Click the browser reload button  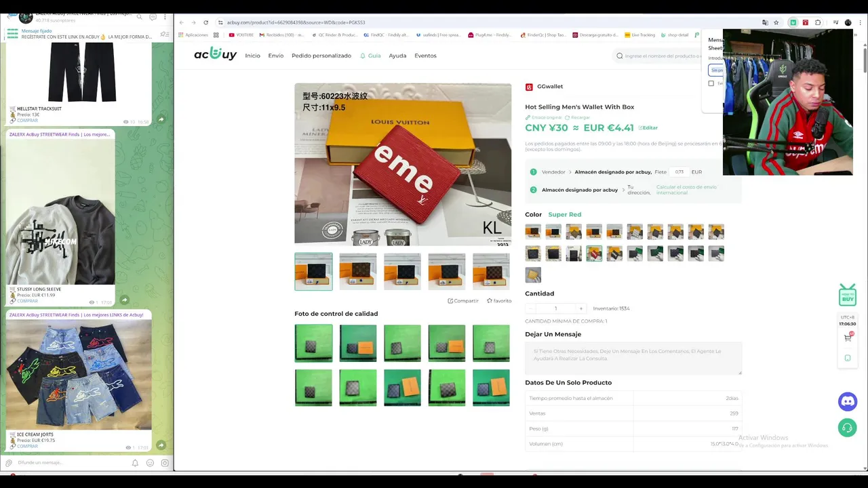tap(205, 22)
